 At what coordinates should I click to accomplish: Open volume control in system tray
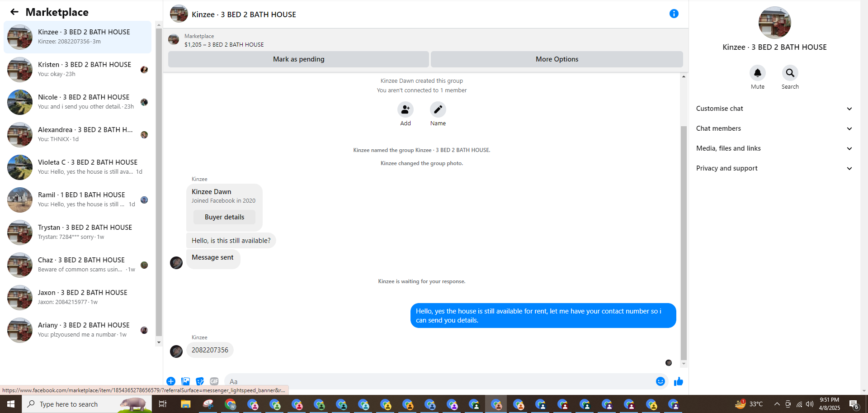(810, 404)
